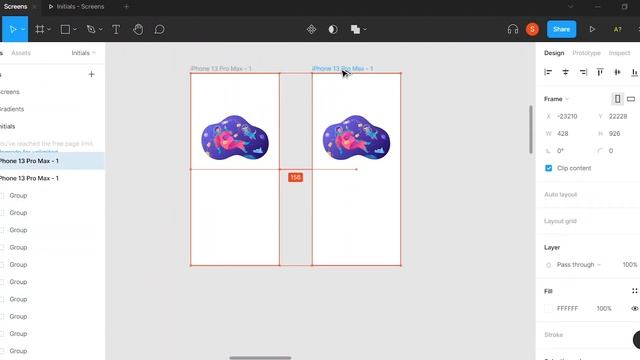Click the Use as mask icon
Viewport: 640px width, 360px height.
pos(333,29)
